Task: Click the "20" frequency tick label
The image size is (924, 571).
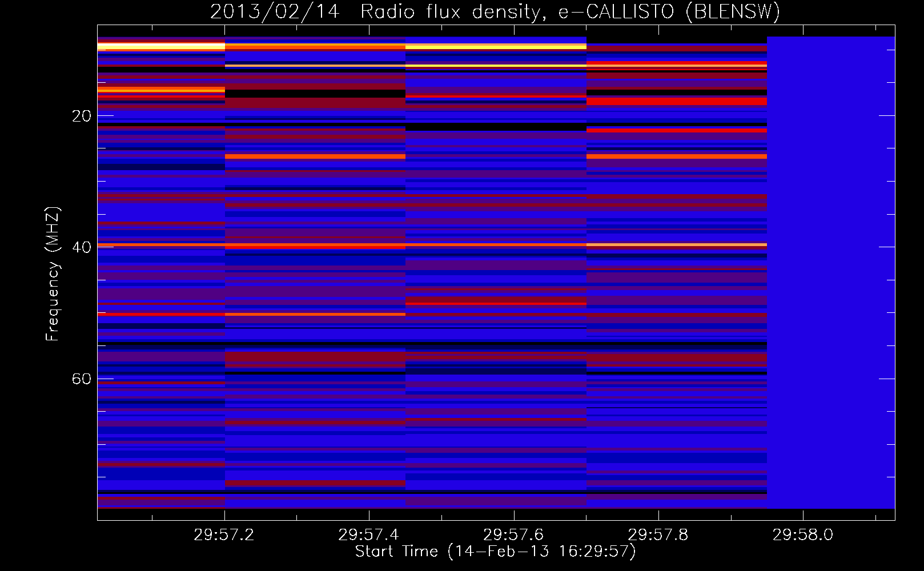Action: click(82, 116)
